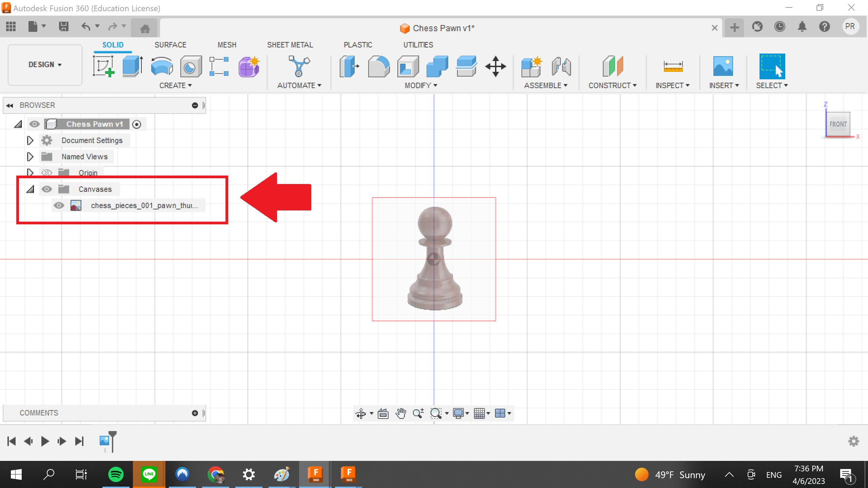
Task: Expand the Named Views folder
Action: [x=30, y=157]
